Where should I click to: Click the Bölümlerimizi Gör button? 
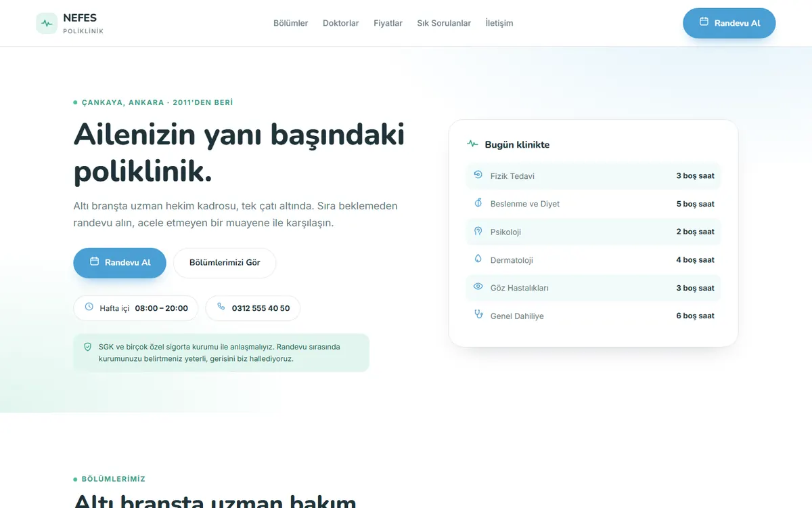(x=225, y=263)
